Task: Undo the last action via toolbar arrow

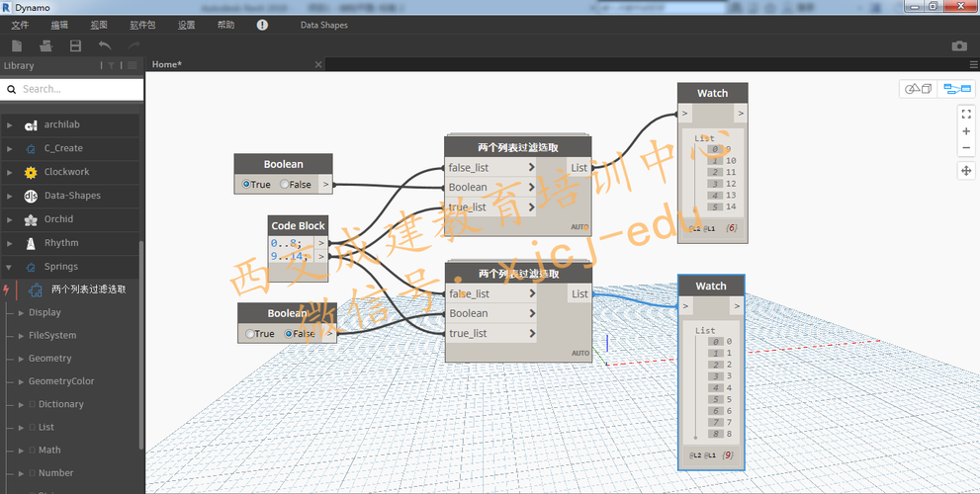Action: click(105, 45)
